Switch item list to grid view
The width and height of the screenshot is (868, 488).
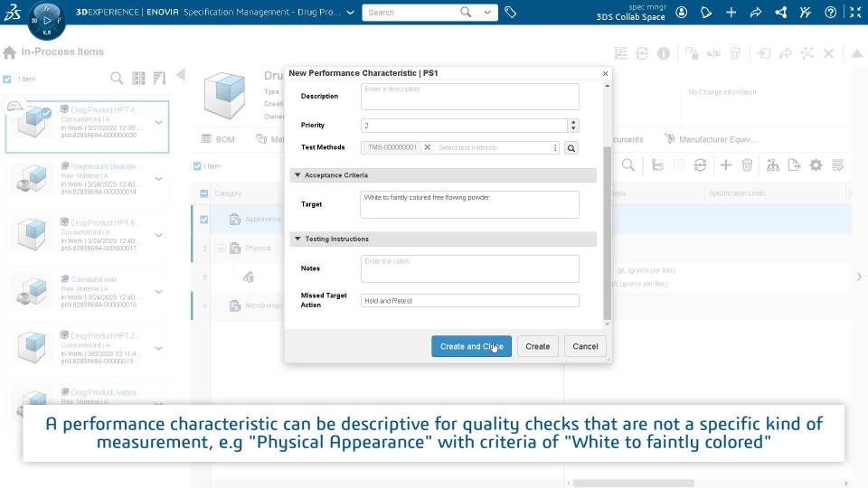138,78
